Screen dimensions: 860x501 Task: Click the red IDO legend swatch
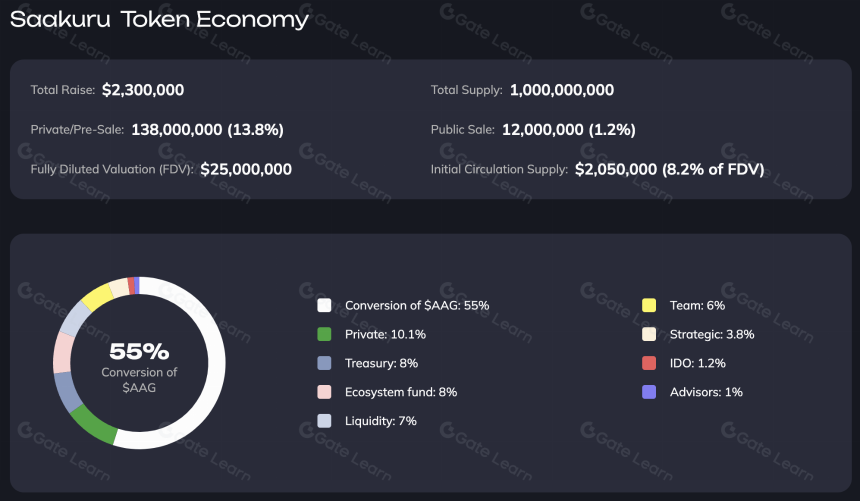pos(649,363)
